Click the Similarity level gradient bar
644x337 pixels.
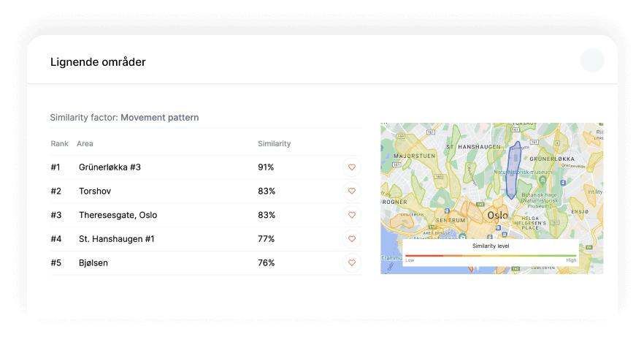pyautogui.click(x=491, y=256)
